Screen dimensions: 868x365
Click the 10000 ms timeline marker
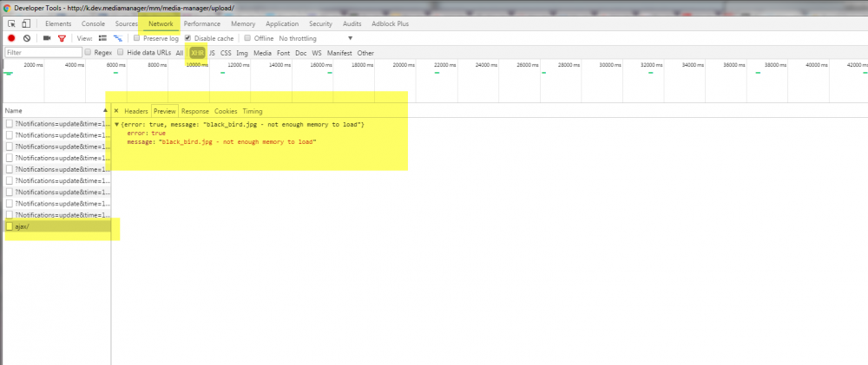coord(197,65)
